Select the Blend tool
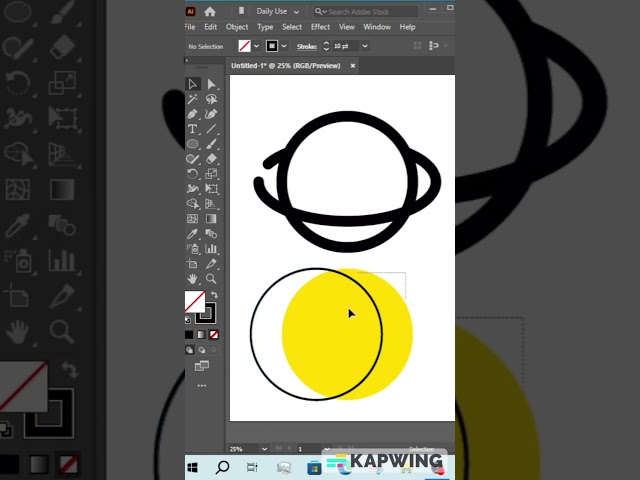Viewport: 640px width, 480px height. click(211, 233)
